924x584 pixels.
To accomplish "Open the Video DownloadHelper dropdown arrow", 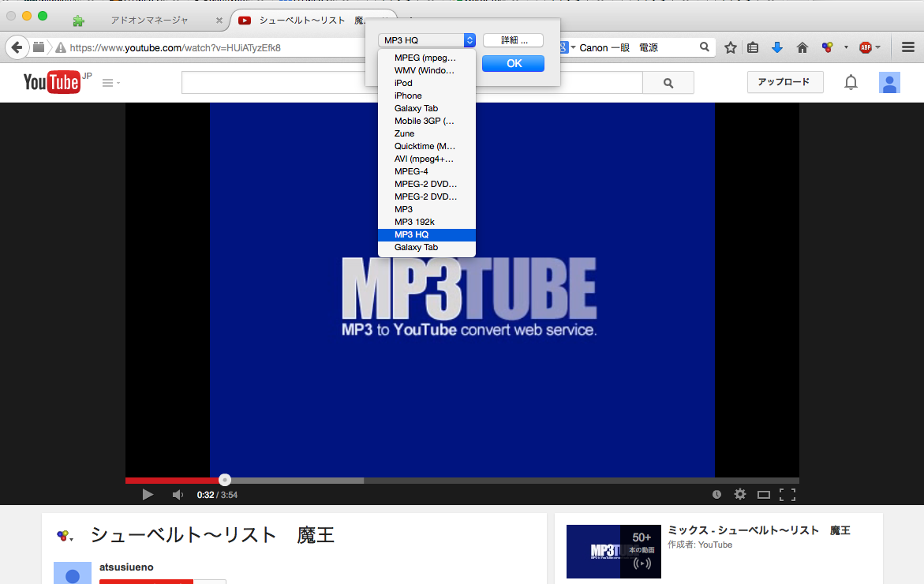I will [846, 47].
